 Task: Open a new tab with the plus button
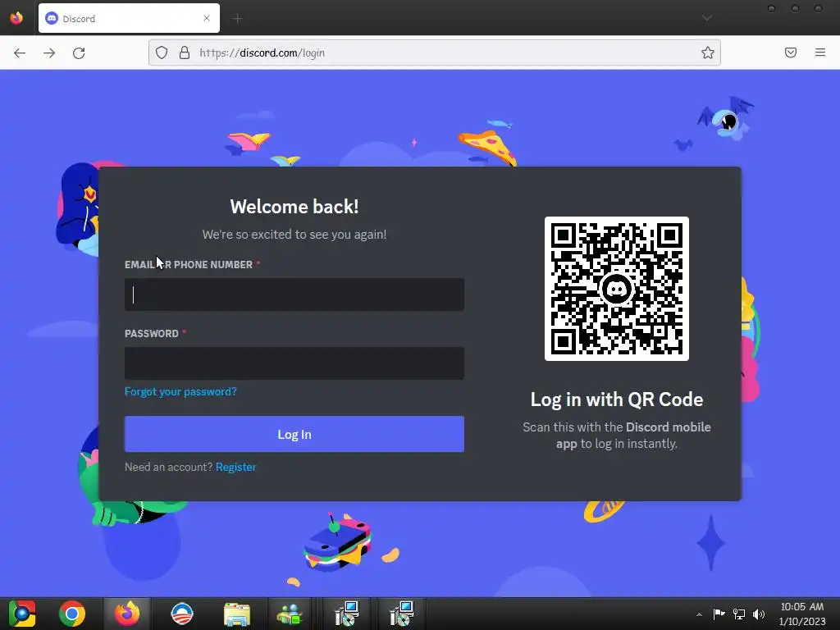pos(237,19)
